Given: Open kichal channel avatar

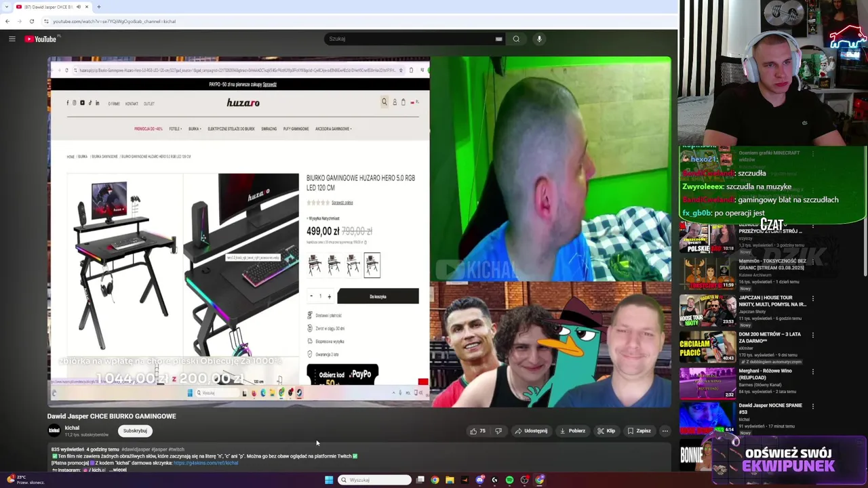Looking at the screenshot, I should click(54, 430).
